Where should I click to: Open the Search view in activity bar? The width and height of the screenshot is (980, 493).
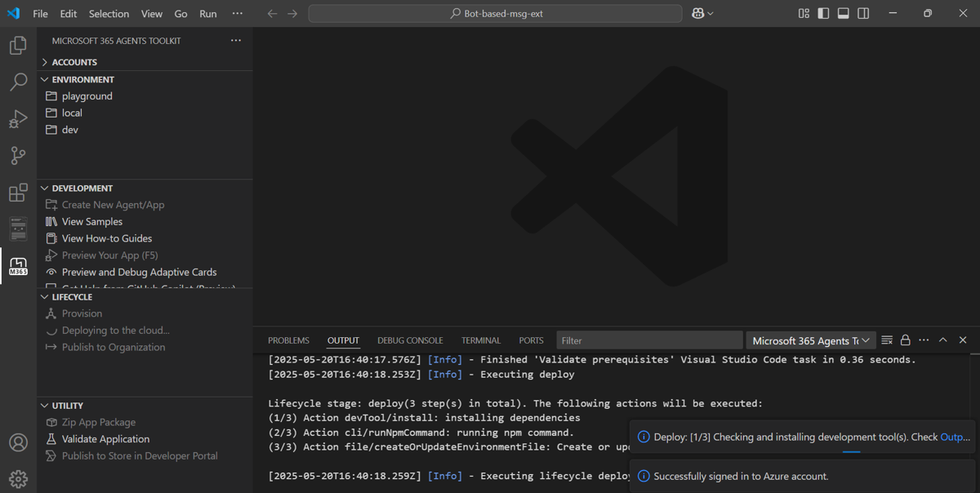pos(18,82)
